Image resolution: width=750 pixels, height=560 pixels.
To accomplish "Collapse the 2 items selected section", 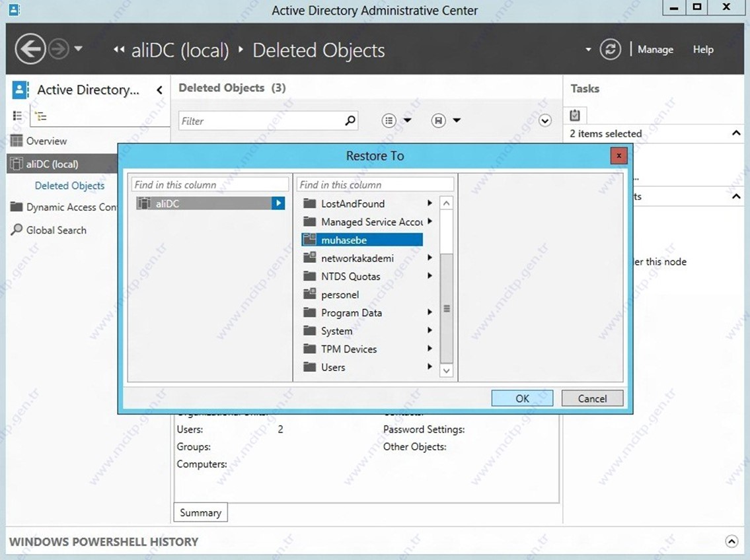I will pyautogui.click(x=736, y=133).
